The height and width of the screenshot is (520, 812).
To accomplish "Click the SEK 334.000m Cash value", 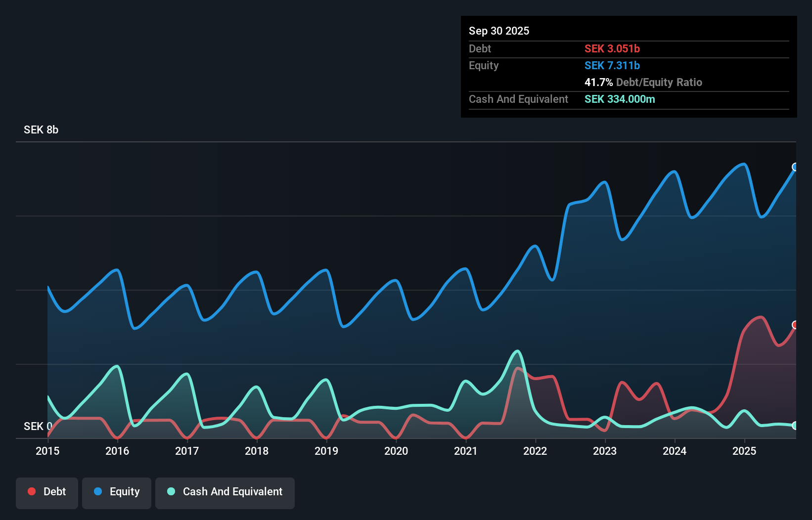I will pos(620,99).
